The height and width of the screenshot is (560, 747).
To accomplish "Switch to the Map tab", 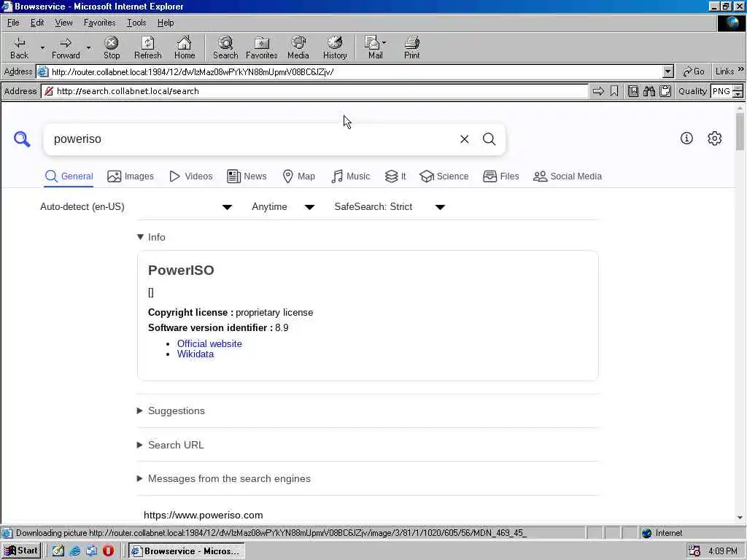I will [298, 176].
